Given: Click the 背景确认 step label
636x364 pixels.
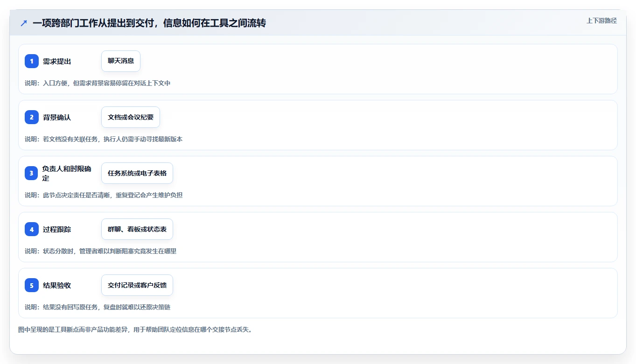Looking at the screenshot, I should tap(57, 117).
